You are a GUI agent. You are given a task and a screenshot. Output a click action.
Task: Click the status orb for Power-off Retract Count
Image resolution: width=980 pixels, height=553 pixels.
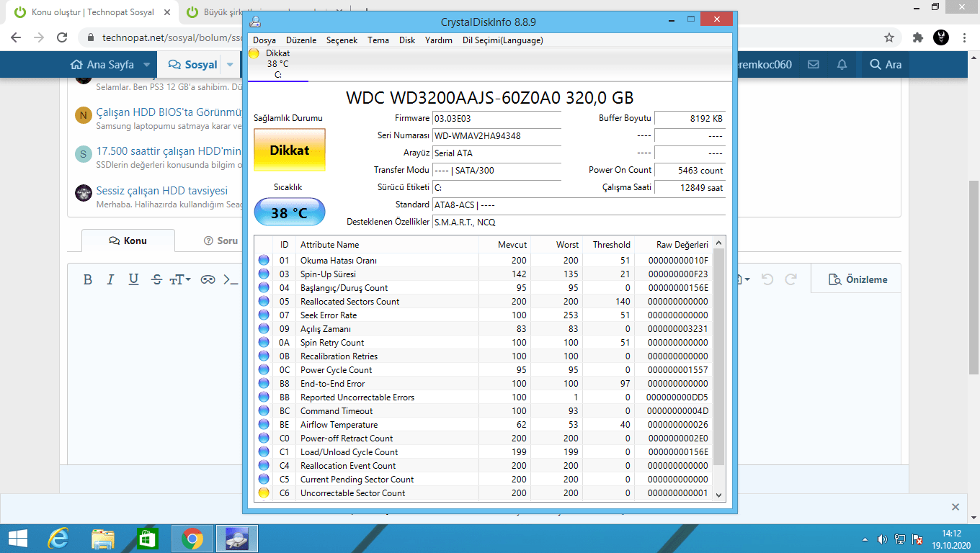pos(264,438)
